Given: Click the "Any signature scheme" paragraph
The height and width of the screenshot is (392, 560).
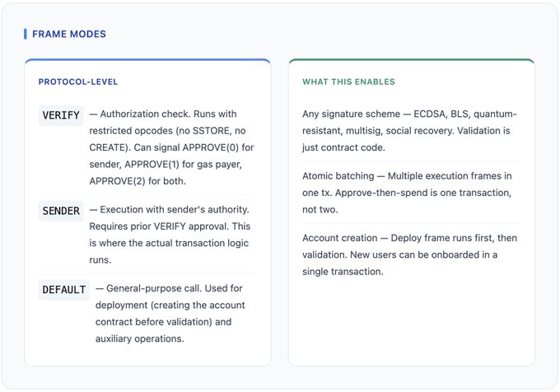Looking at the screenshot, I should [x=410, y=130].
